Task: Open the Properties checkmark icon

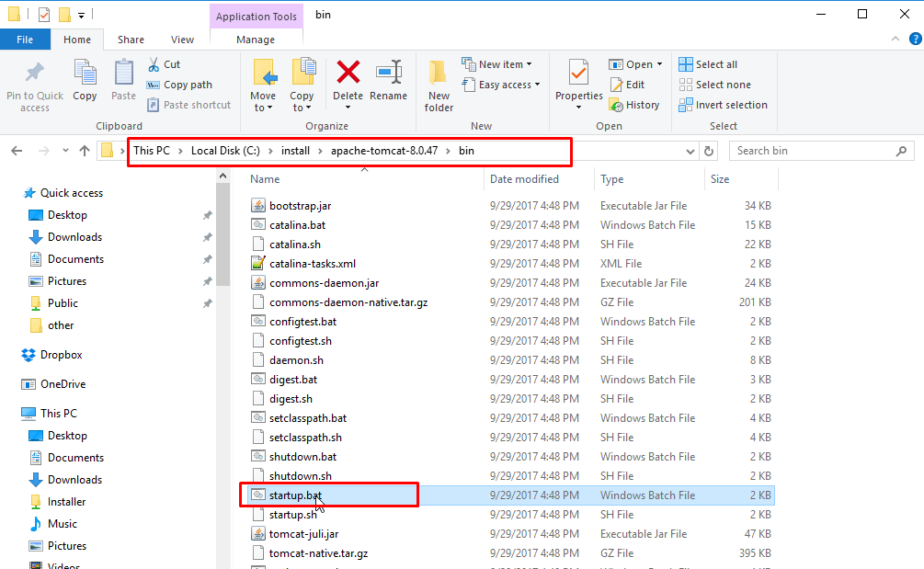Action: point(578,74)
